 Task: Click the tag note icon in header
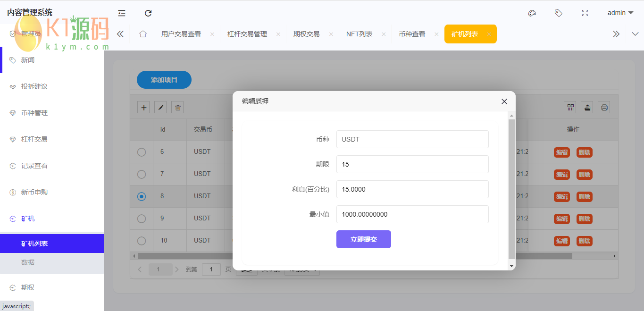pos(558,13)
